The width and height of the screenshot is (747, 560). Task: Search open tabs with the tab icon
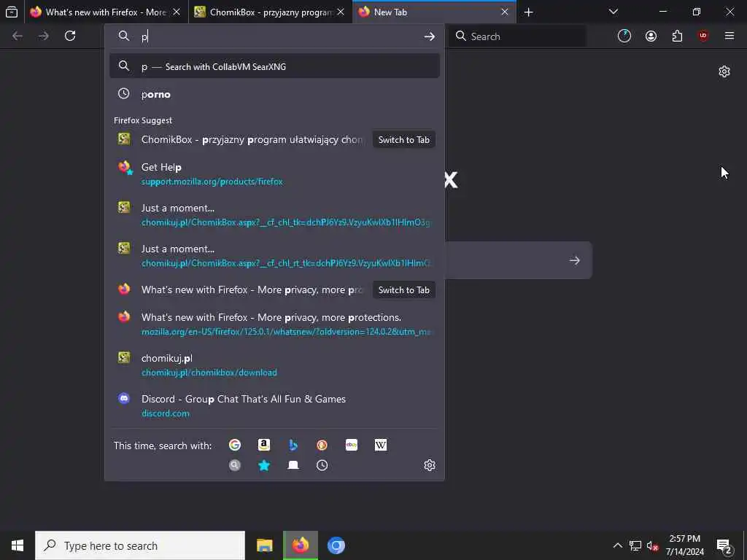[293, 465]
